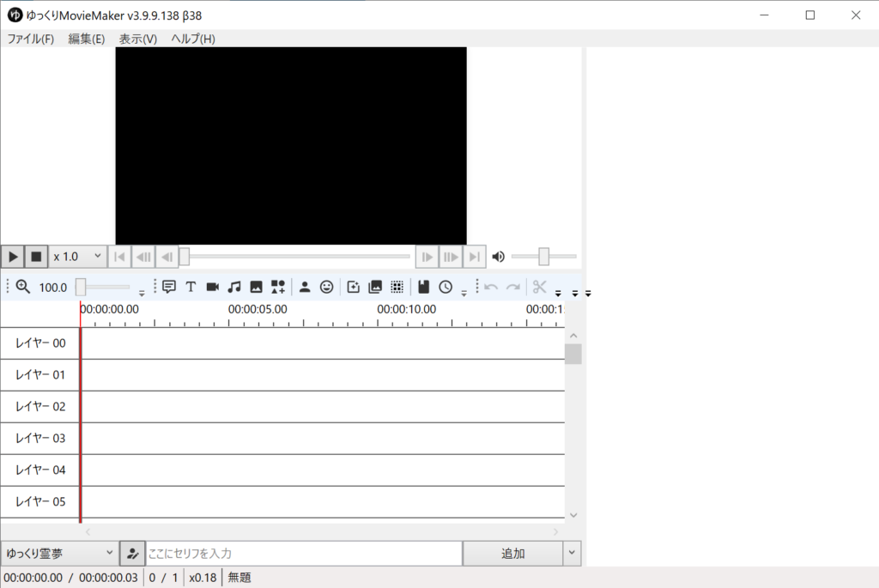Open the 表示(V) menu
The image size is (879, 588).
tap(138, 39)
